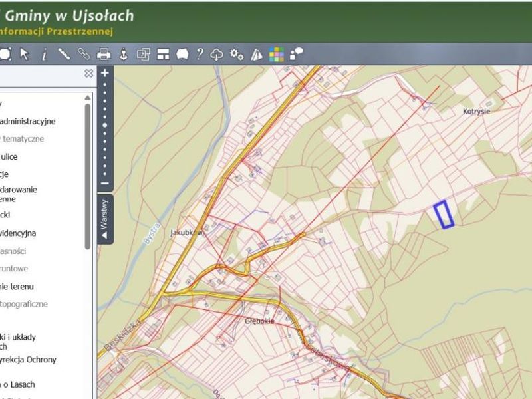Image resolution: width=532 pixels, height=399 pixels.
Task: Click the 'Beskidzka' road label
Action: point(123,335)
